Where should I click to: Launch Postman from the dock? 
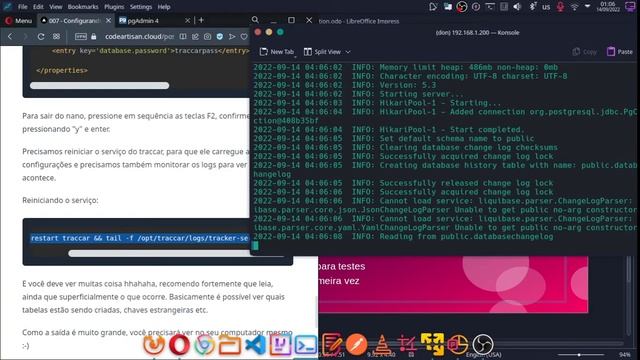(356, 344)
